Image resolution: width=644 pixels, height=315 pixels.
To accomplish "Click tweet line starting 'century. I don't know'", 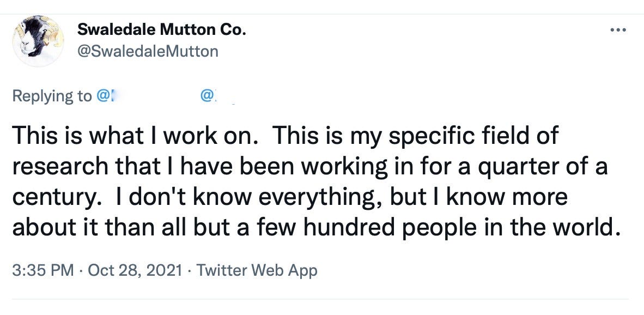I will (290, 197).
